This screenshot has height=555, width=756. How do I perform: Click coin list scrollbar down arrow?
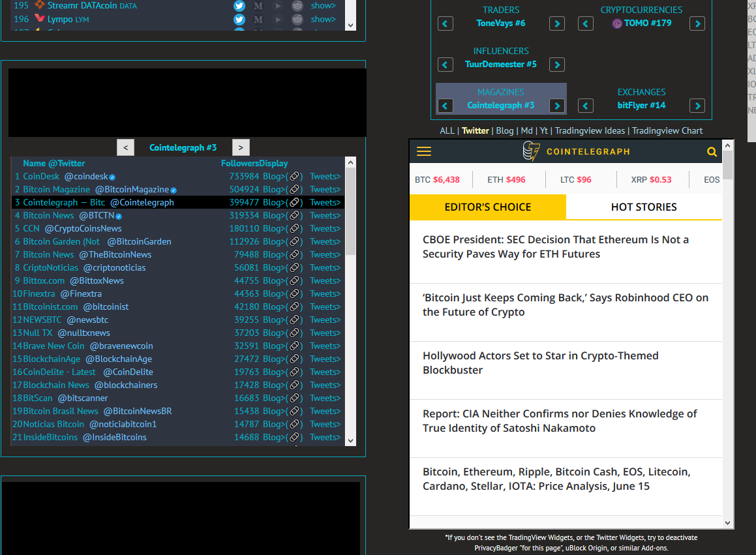(x=350, y=25)
